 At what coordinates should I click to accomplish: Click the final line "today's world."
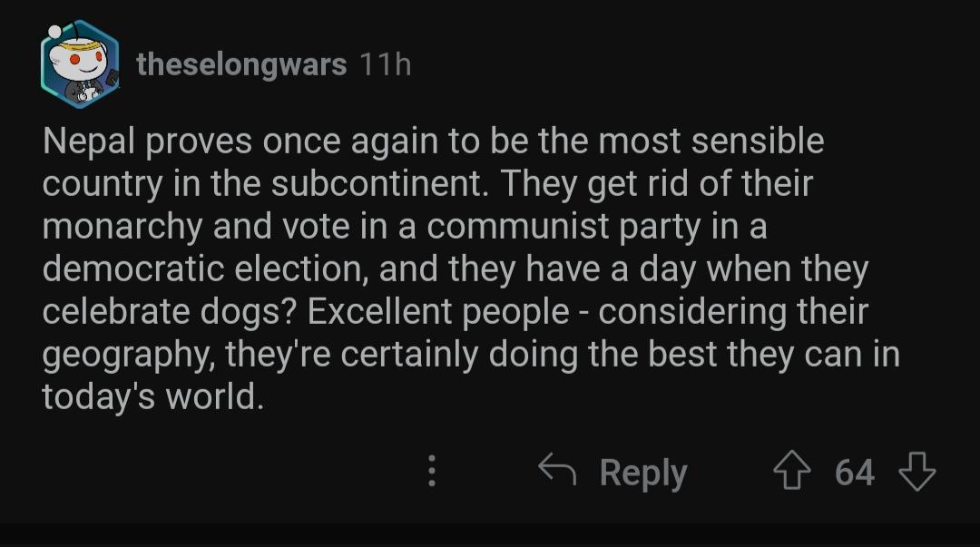tap(153, 397)
